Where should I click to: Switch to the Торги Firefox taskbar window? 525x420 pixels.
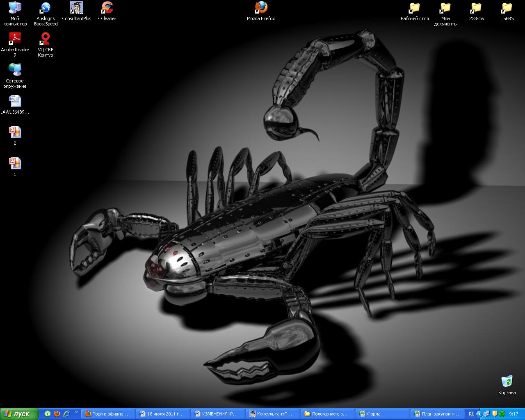click(x=107, y=414)
